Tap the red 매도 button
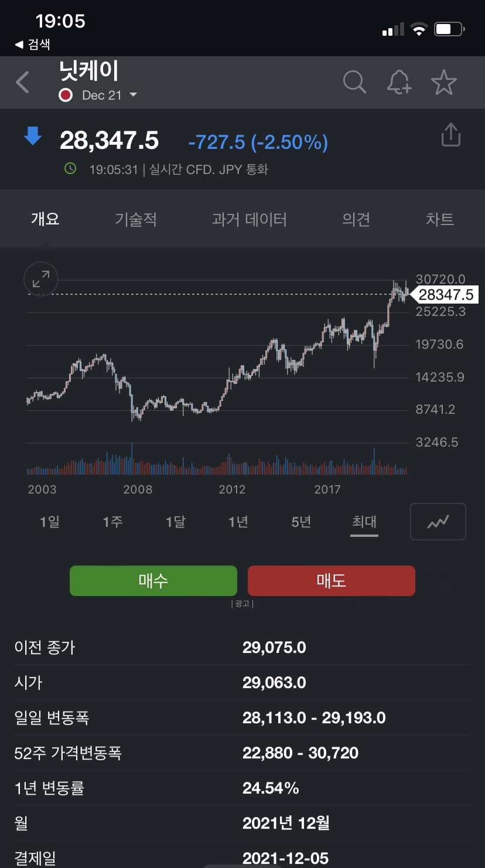 coord(332,581)
